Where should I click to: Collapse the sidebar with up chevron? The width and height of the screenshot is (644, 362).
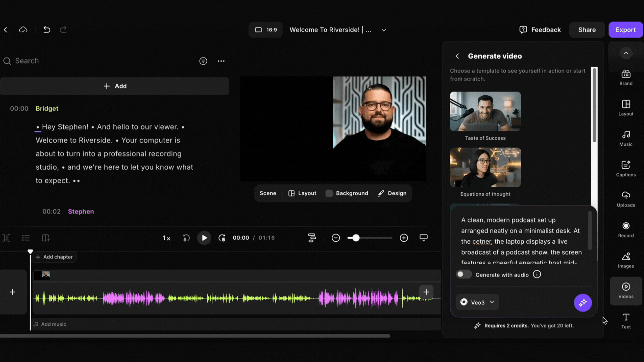pyautogui.click(x=626, y=53)
